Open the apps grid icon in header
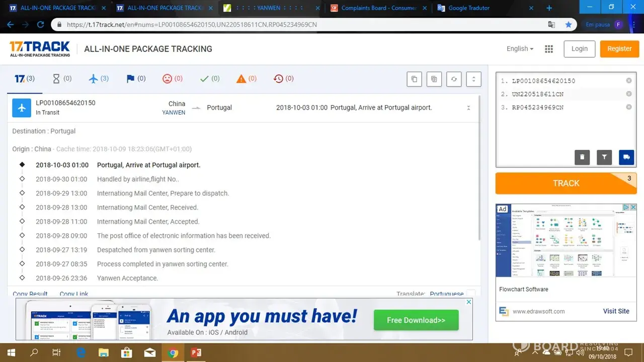The width and height of the screenshot is (644, 362). 549,49
